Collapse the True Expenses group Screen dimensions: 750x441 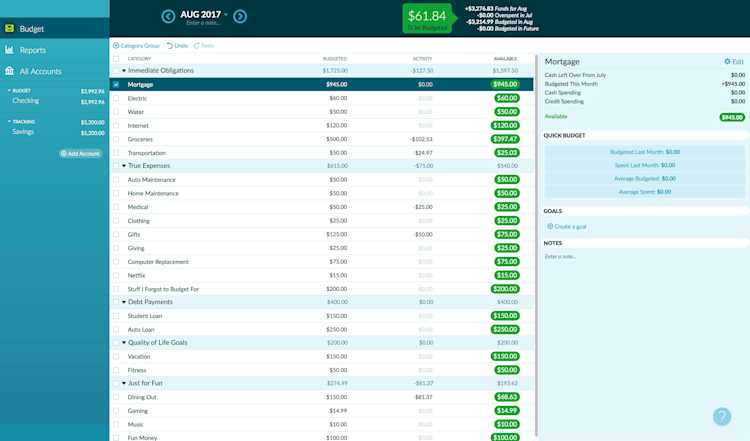tap(124, 165)
